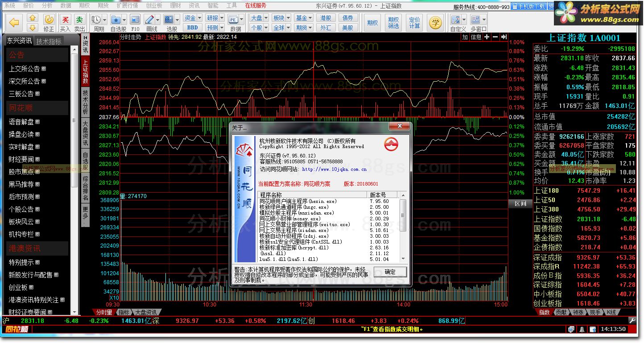Click 确定 in the About dialog
Screen dimensions: 644x343
tap(390, 271)
